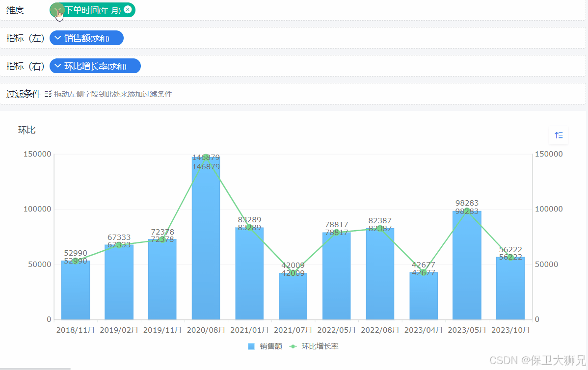Click the sort icon above the chart
588x370 pixels.
point(559,135)
